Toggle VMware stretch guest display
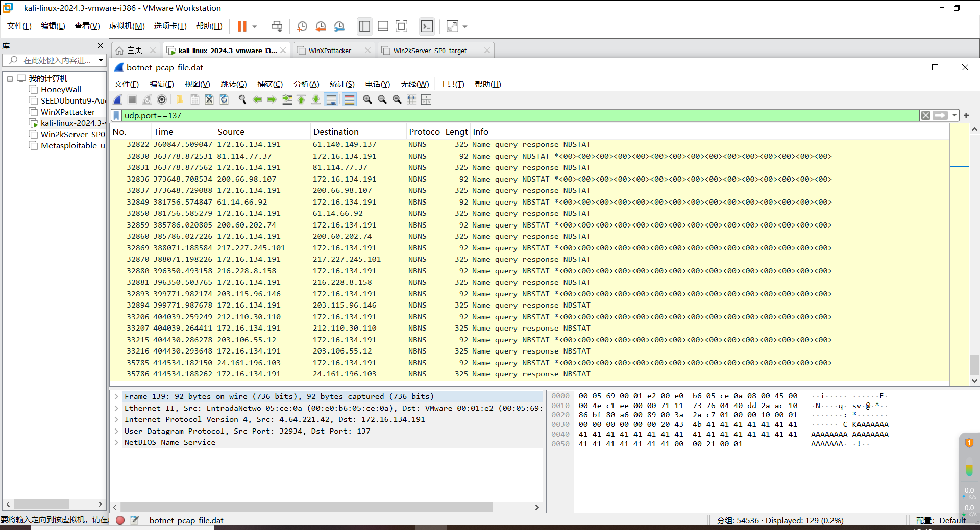The height and width of the screenshot is (530, 980). point(452,26)
